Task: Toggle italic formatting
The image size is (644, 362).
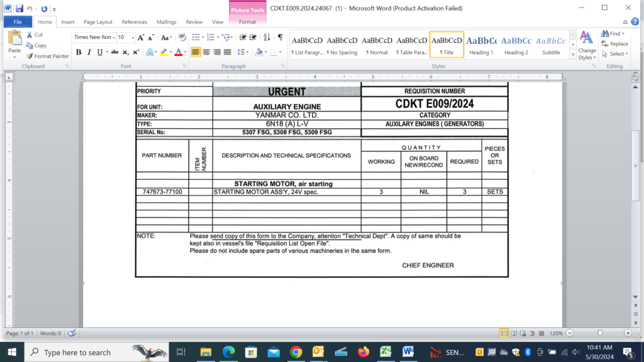Action: 89,52
